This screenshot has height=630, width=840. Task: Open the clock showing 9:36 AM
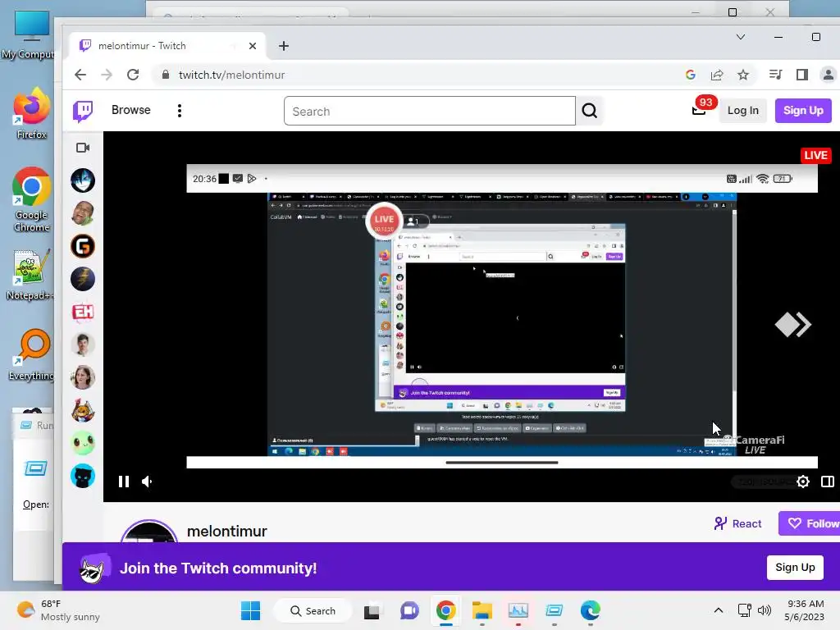(x=804, y=610)
